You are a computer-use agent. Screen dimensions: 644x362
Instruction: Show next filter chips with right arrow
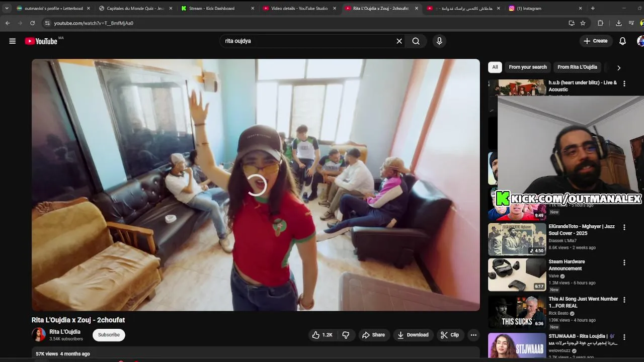[x=619, y=67]
